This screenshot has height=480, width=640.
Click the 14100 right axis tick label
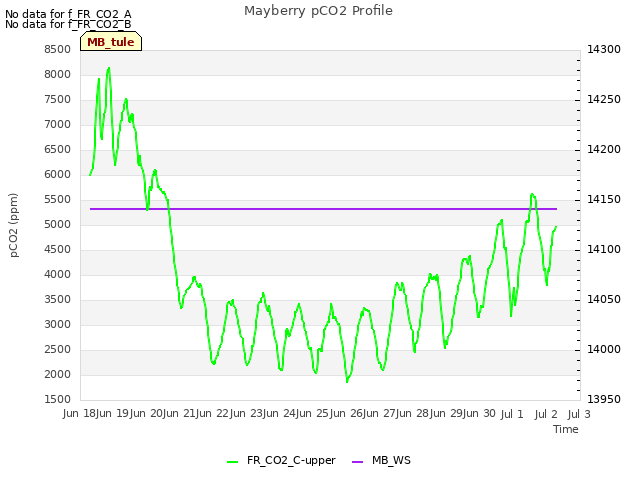coord(604,249)
